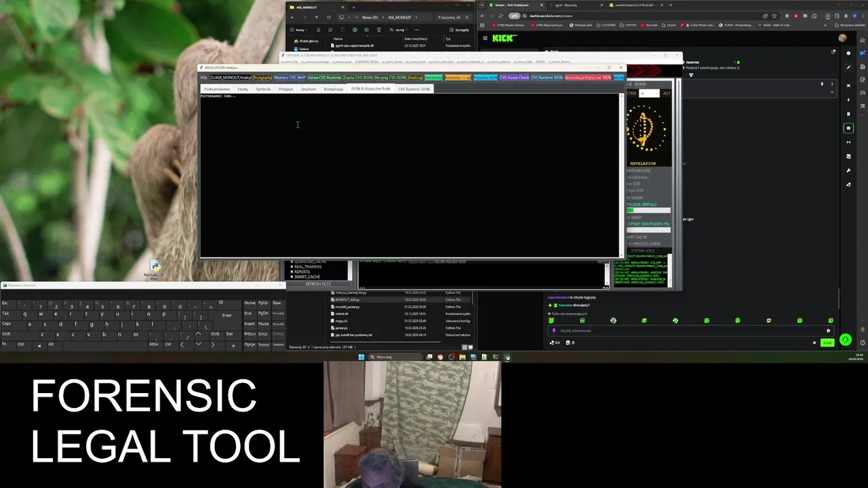Screen dimensions: 868x488
Task: Open the Wszystkie zakładki bookmarks folder
Action: (x=851, y=25)
